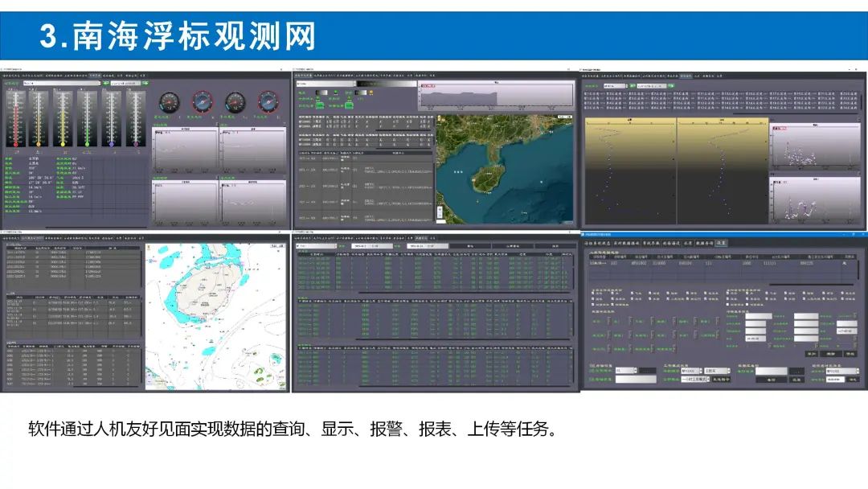Viewport: 868px width, 489px height.
Task: Click the 备份 button in settings window
Action: point(770,378)
